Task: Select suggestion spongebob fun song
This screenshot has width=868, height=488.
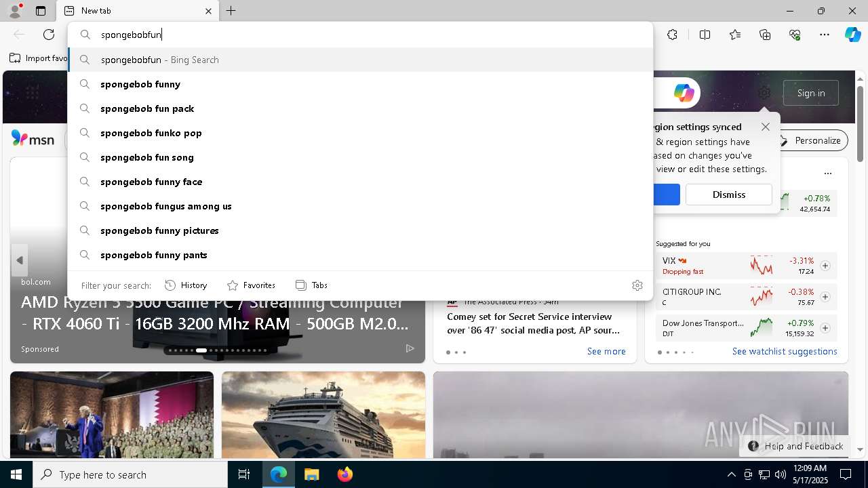Action: [360, 157]
